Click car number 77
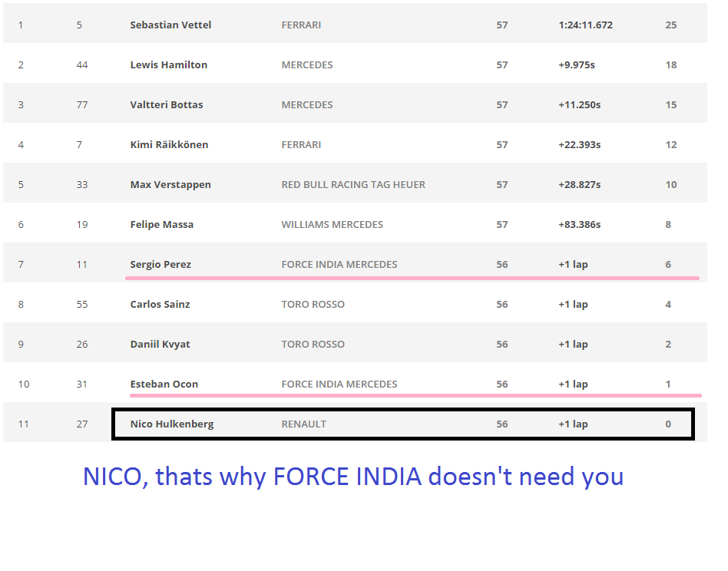 [82, 105]
